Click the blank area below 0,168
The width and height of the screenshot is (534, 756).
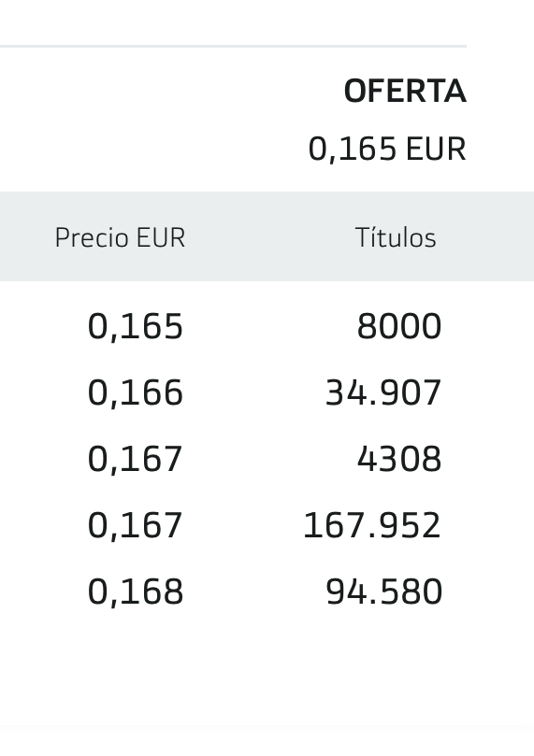[135, 675]
